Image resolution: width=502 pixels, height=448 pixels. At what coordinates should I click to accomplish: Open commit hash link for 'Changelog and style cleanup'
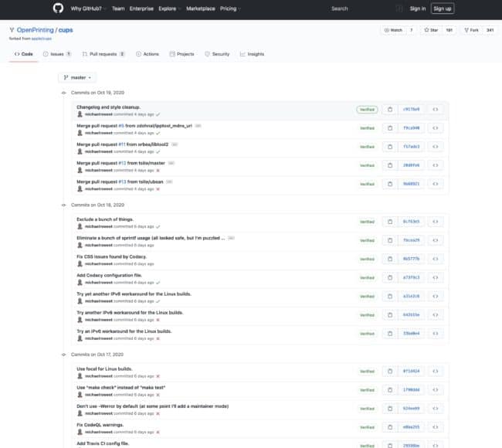pyautogui.click(x=411, y=110)
